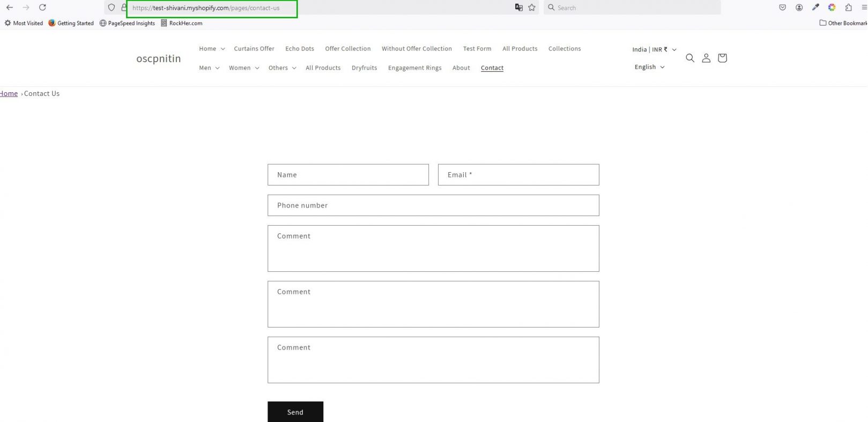Expand the Women navigation dropdown
This screenshot has height=422, width=868.
point(244,68)
